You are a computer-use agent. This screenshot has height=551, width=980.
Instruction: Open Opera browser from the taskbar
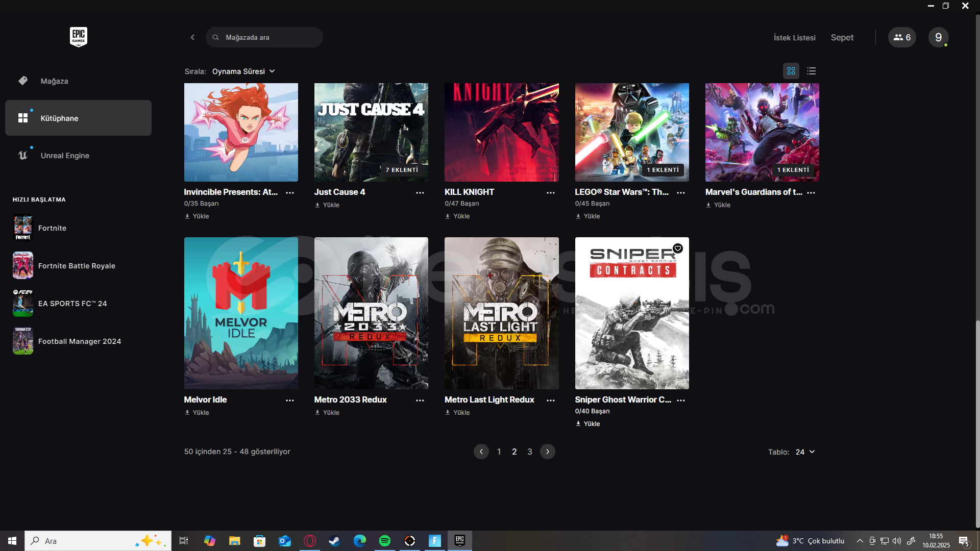(x=310, y=541)
